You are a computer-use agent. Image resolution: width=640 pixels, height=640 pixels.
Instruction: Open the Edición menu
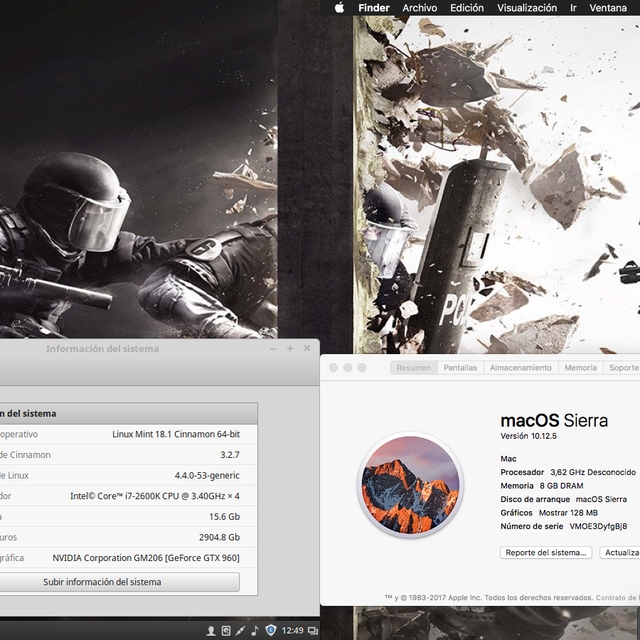pos(467,8)
